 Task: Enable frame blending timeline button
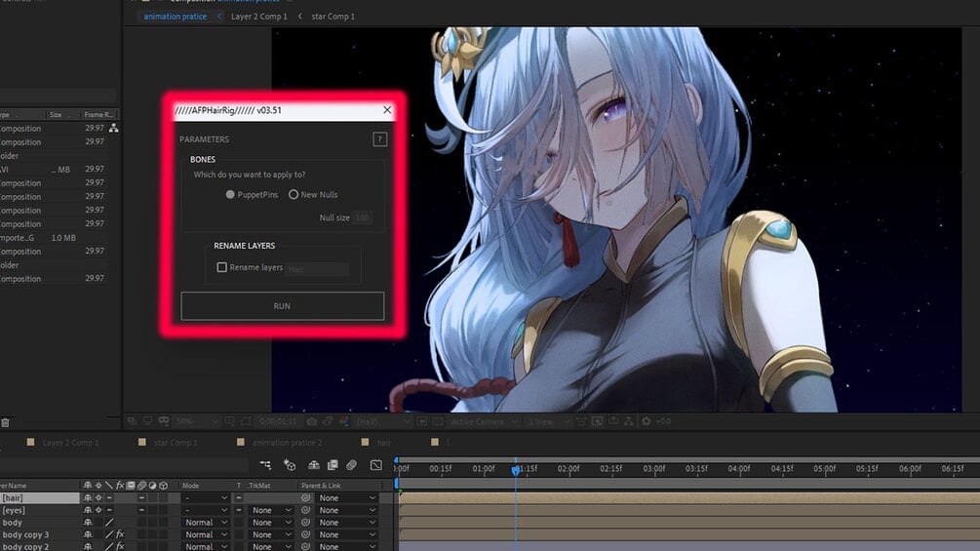[333, 465]
